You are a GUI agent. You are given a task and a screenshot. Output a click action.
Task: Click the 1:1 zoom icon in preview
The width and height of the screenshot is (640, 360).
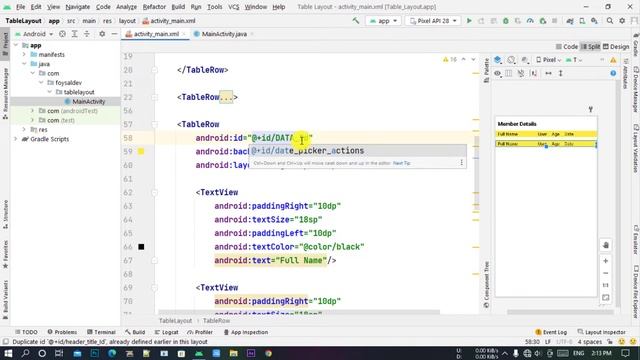pyautogui.click(x=606, y=285)
